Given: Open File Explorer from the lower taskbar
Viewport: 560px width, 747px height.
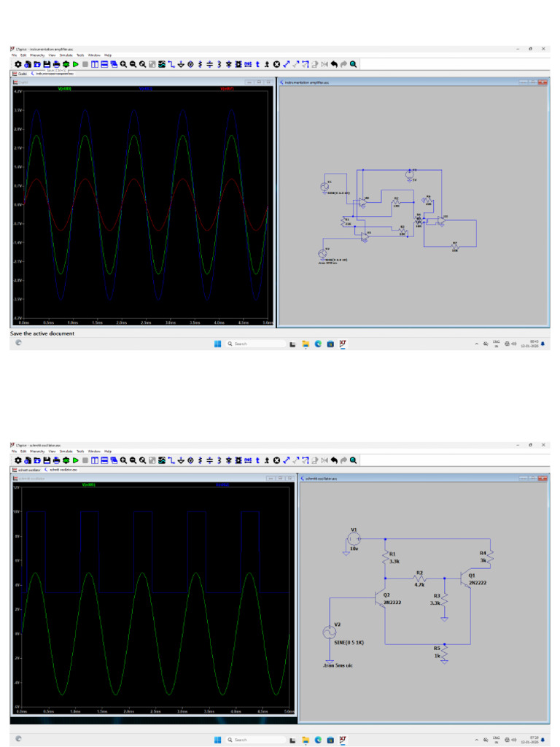Looking at the screenshot, I should [x=306, y=740].
